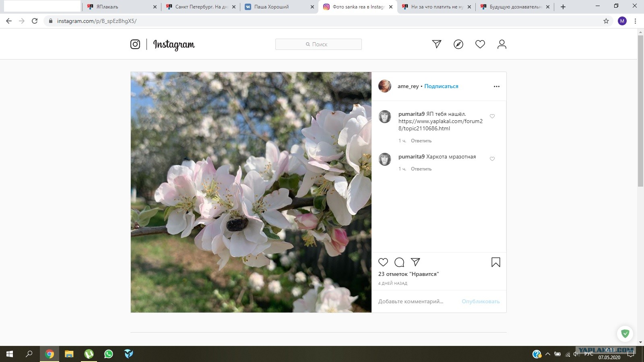Image resolution: width=644 pixels, height=362 pixels.
Task: Open File Explorer from the taskbar
Action: (x=69, y=354)
